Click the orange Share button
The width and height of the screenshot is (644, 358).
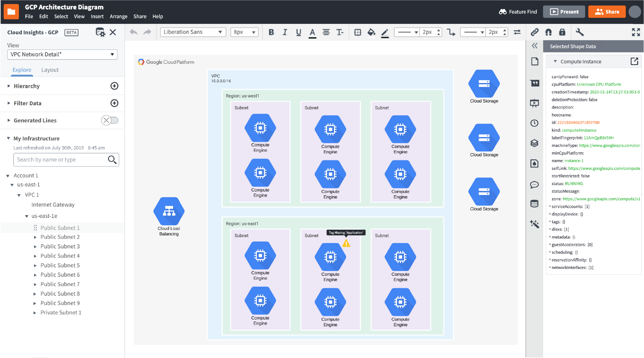(607, 12)
